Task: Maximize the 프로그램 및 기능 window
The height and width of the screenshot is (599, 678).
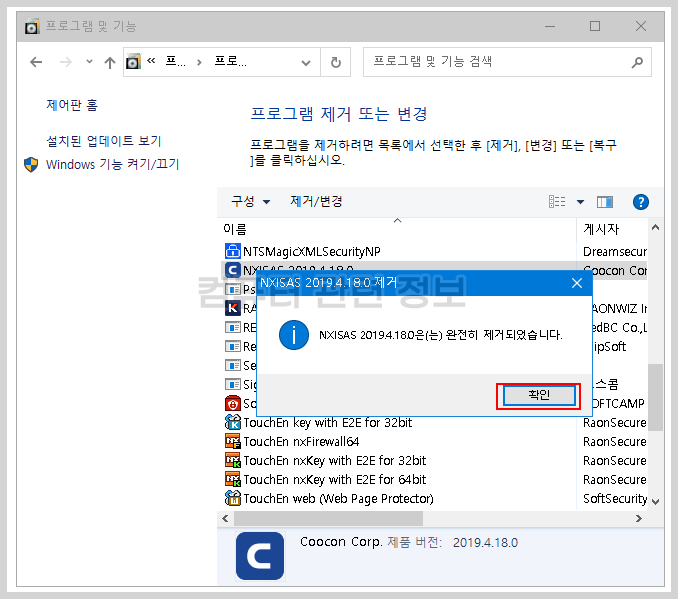Action: click(x=595, y=27)
